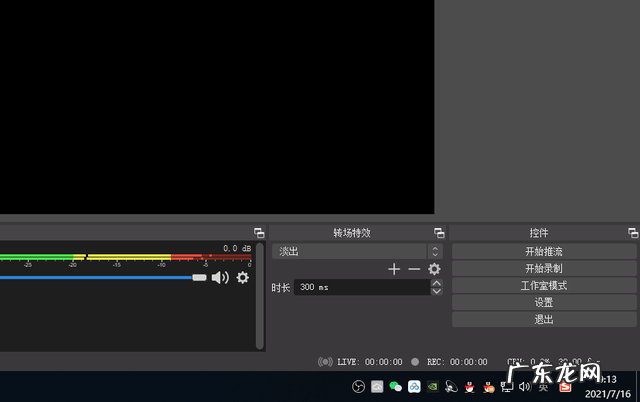Open transition properties gear icon
The width and height of the screenshot is (640, 402).
click(434, 269)
